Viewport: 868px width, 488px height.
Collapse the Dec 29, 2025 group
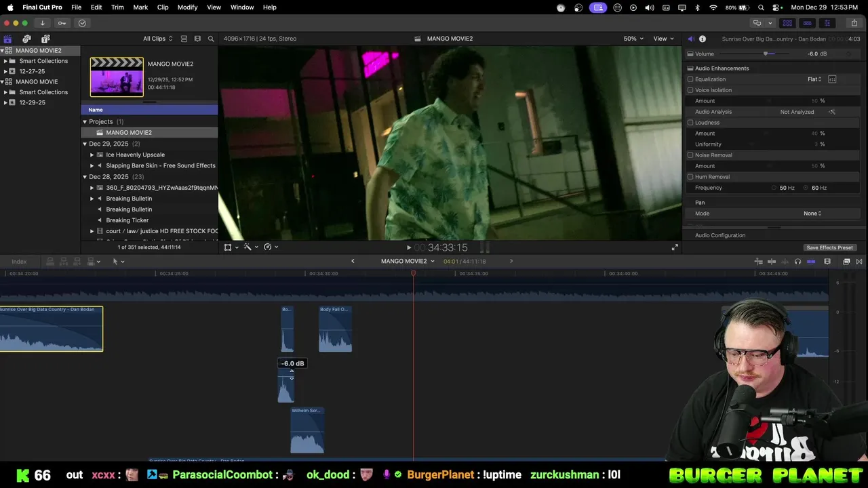pyautogui.click(x=85, y=144)
